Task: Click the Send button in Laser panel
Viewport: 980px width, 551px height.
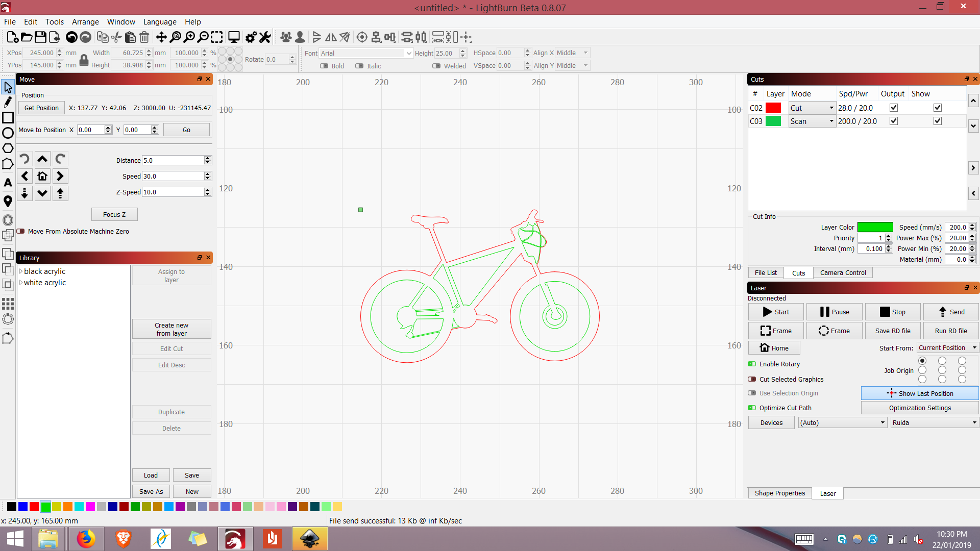Action: tap(951, 312)
